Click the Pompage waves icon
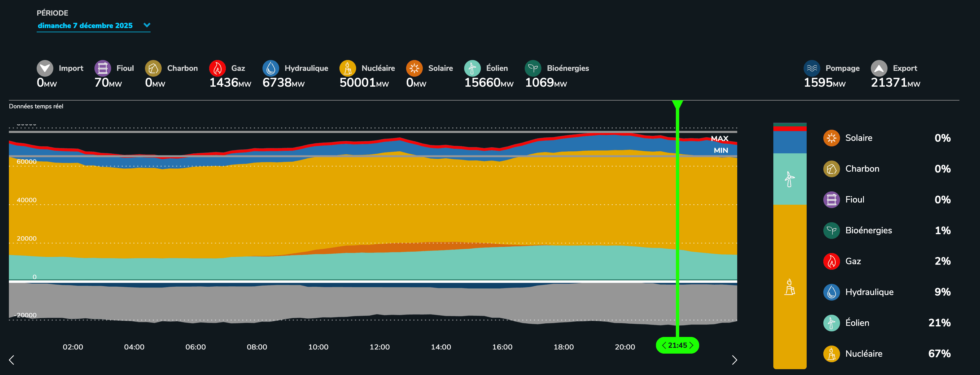Image resolution: width=980 pixels, height=375 pixels. (811, 68)
